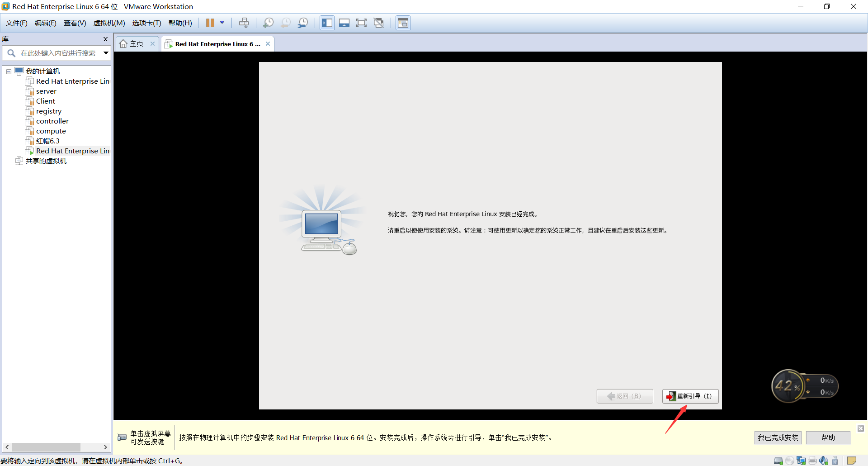Screen dimensions: 868x466
Task: Open the 查看 menu
Action: coord(75,23)
